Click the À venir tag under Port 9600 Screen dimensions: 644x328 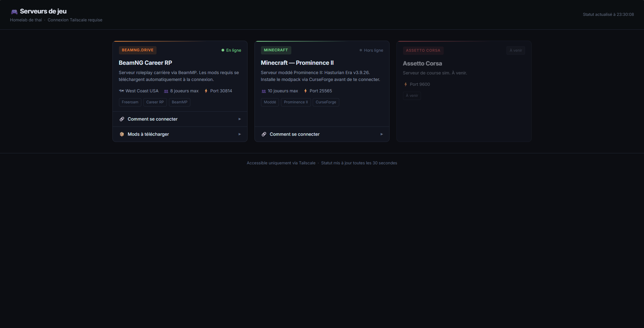[412, 96]
